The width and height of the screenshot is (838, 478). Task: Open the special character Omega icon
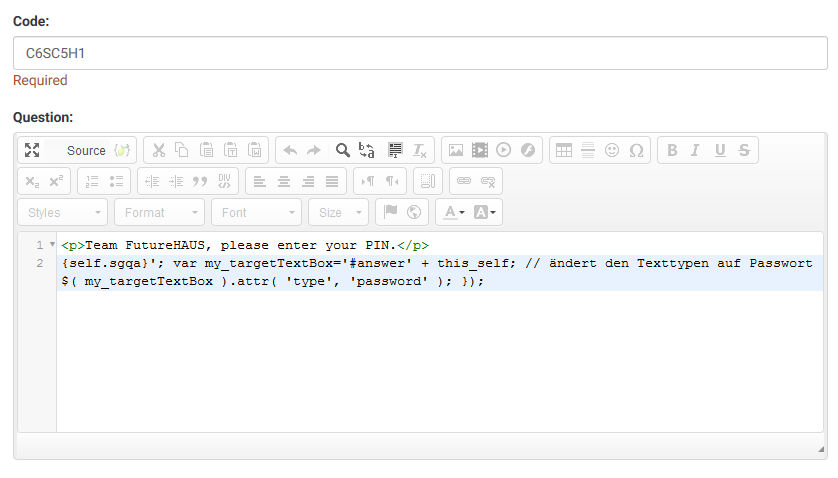click(636, 150)
